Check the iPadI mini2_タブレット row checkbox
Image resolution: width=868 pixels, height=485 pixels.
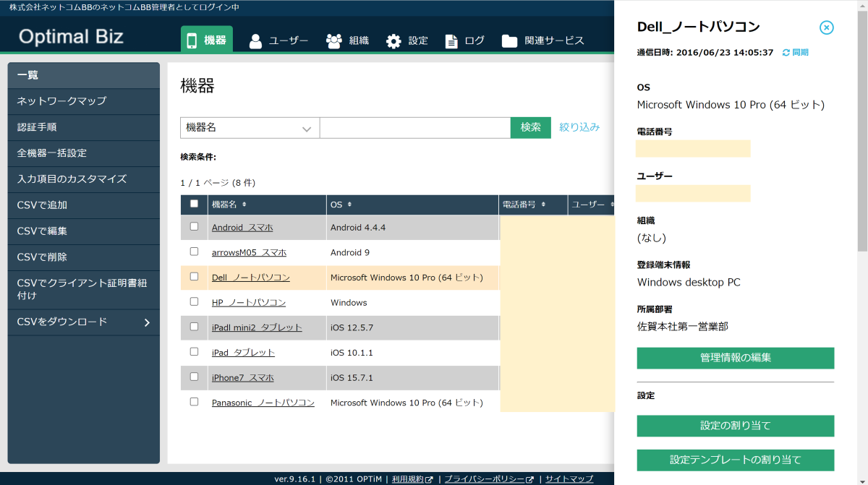(194, 327)
